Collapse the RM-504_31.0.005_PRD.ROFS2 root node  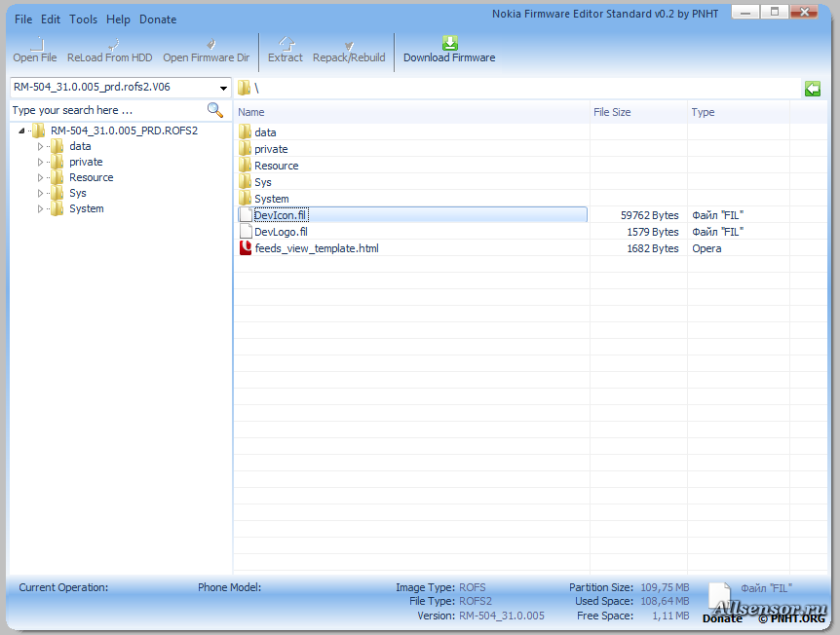coord(21,131)
